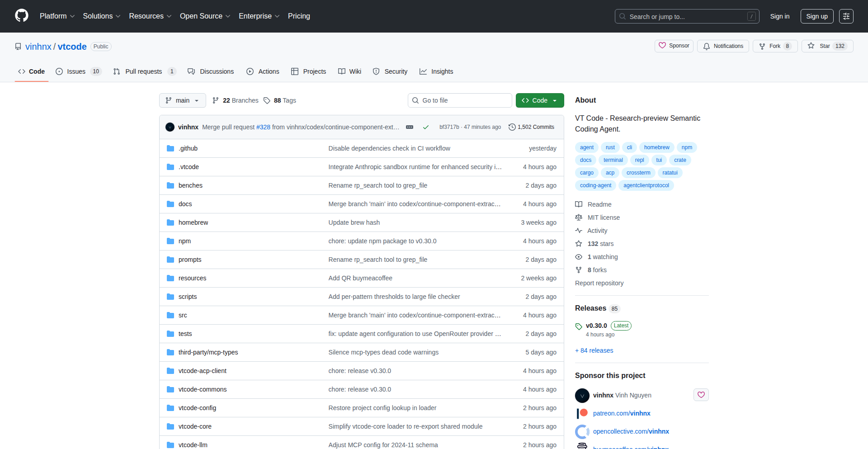This screenshot has width=868, height=449.
Task: Open the + 84 releases link
Action: (x=594, y=350)
